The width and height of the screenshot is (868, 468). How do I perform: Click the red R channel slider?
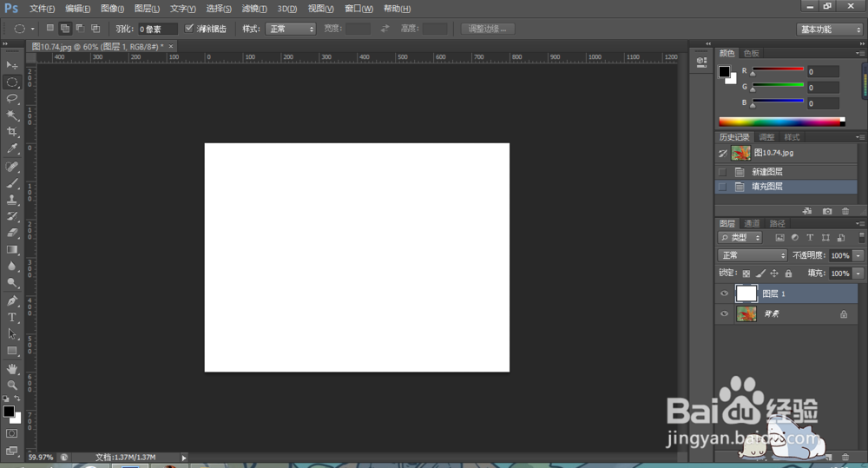[778, 69]
